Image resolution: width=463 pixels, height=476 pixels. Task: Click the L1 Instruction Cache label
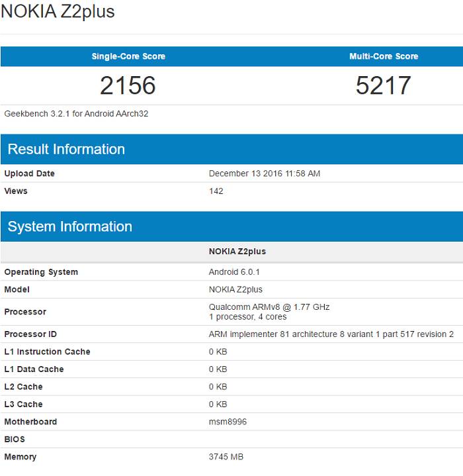click(48, 352)
